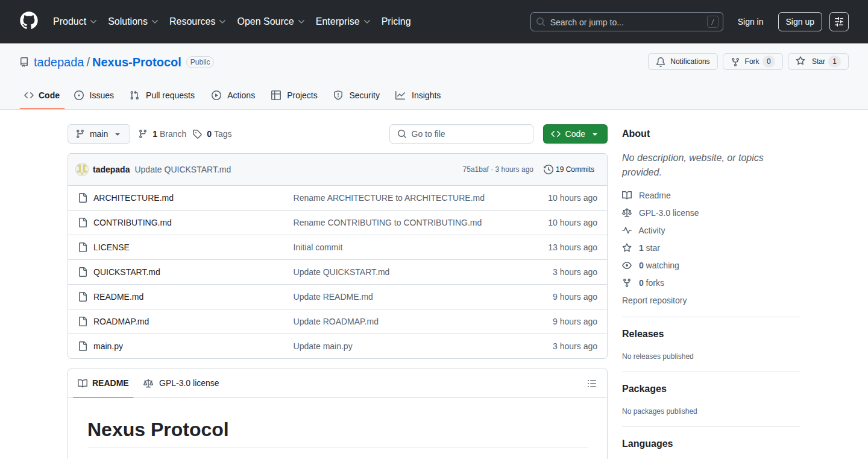Go to the GitHub home logo
This screenshot has width=868, height=459.
[x=29, y=22]
